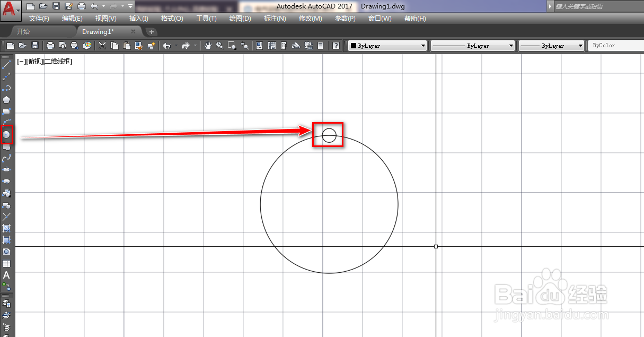Select the Rectangle tool
644x337 pixels.
[6, 111]
